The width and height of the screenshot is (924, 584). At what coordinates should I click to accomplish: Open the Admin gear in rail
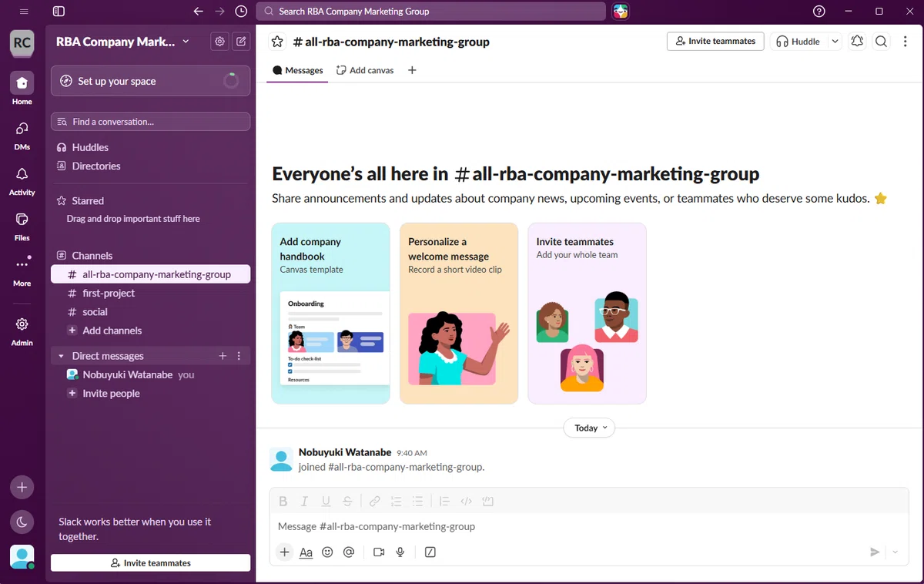point(22,331)
